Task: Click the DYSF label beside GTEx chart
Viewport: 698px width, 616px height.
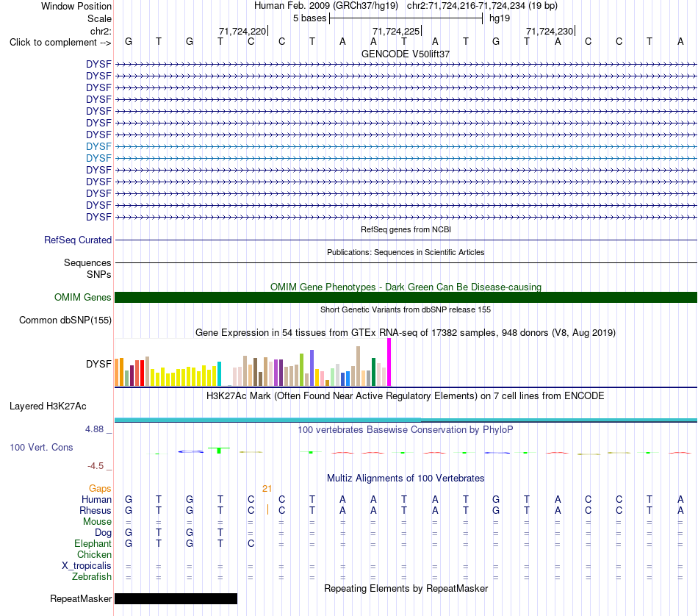Action: pos(98,365)
